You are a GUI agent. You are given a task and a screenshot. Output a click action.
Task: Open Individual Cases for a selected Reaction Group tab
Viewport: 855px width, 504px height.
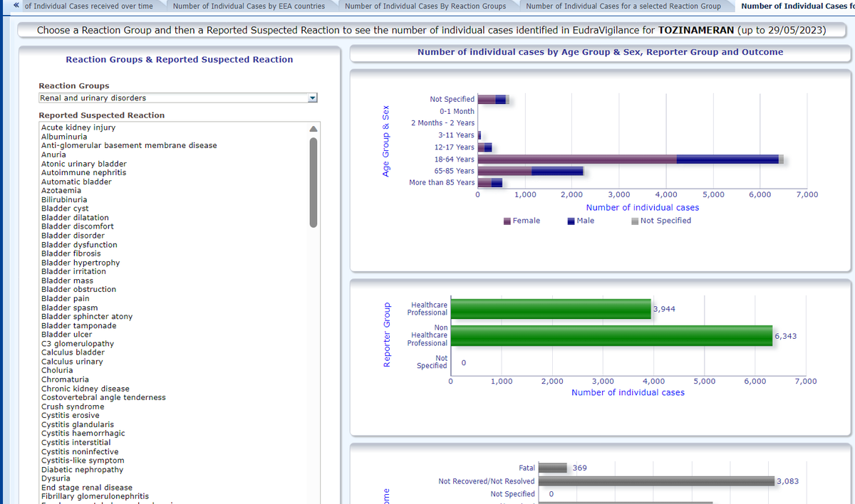coord(623,6)
